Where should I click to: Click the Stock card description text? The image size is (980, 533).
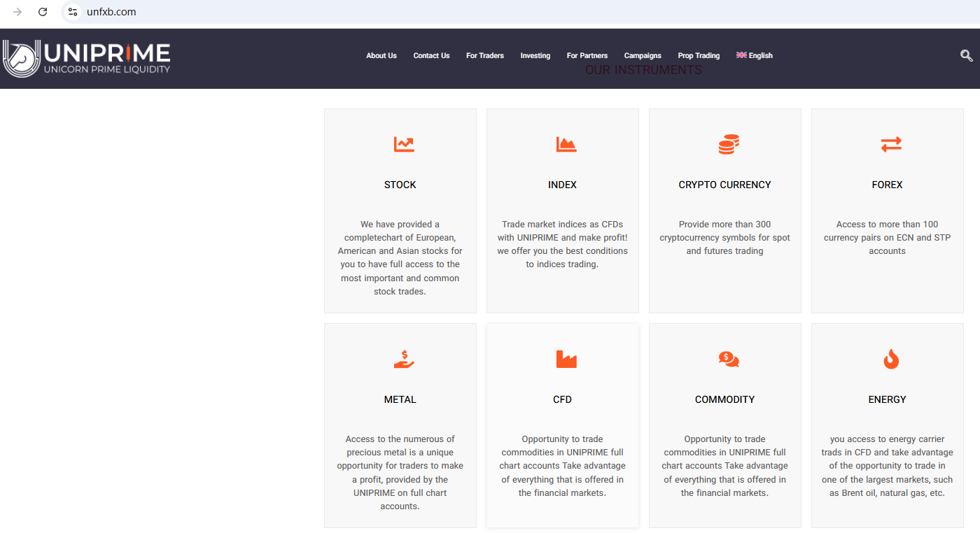click(x=400, y=258)
